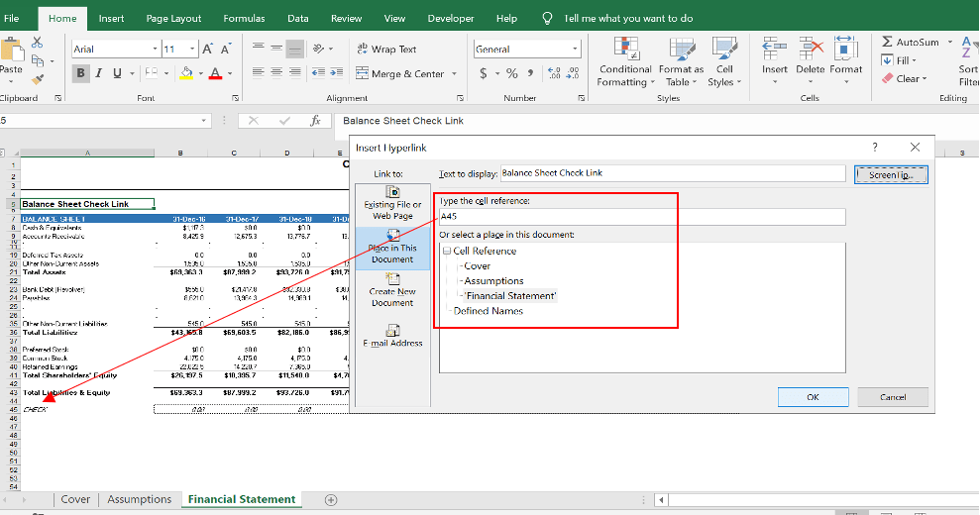Click the ScreenTip button
The height and width of the screenshot is (515, 980).
pos(890,174)
